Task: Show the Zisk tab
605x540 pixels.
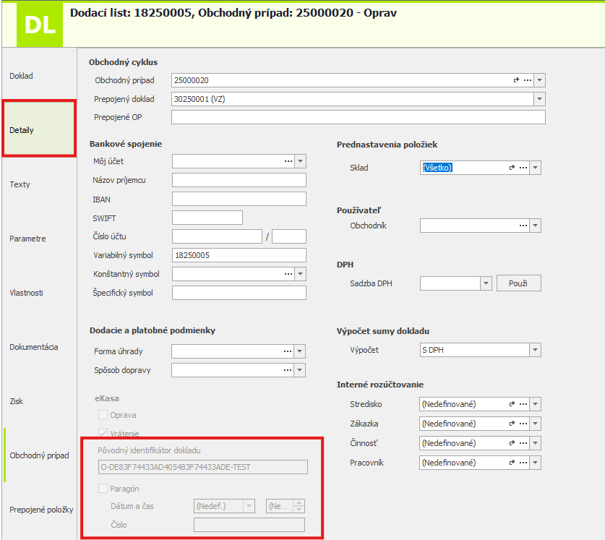Action: click(x=16, y=401)
